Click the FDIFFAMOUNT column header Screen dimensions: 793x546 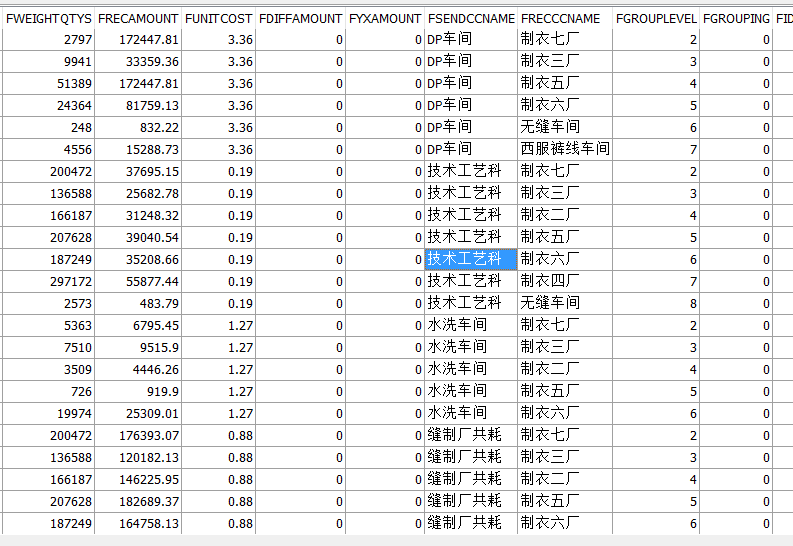(x=300, y=19)
